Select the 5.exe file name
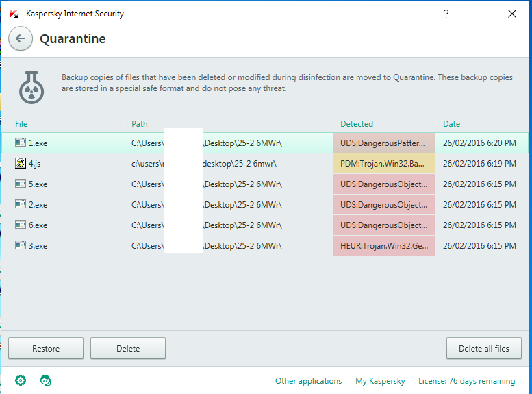 38,184
